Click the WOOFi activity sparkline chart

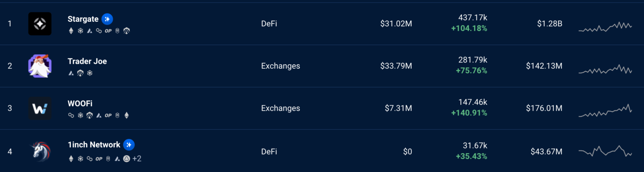click(x=605, y=111)
